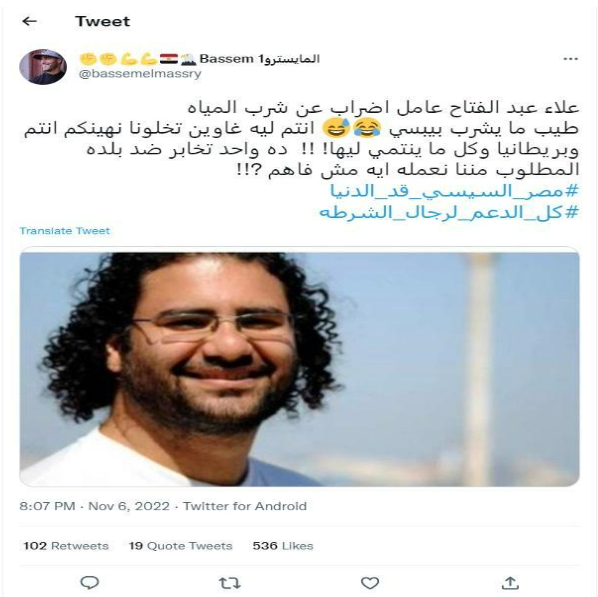Open the three-dot more options menu
Image resolution: width=598 pixels, height=597 pixels.
tap(571, 59)
